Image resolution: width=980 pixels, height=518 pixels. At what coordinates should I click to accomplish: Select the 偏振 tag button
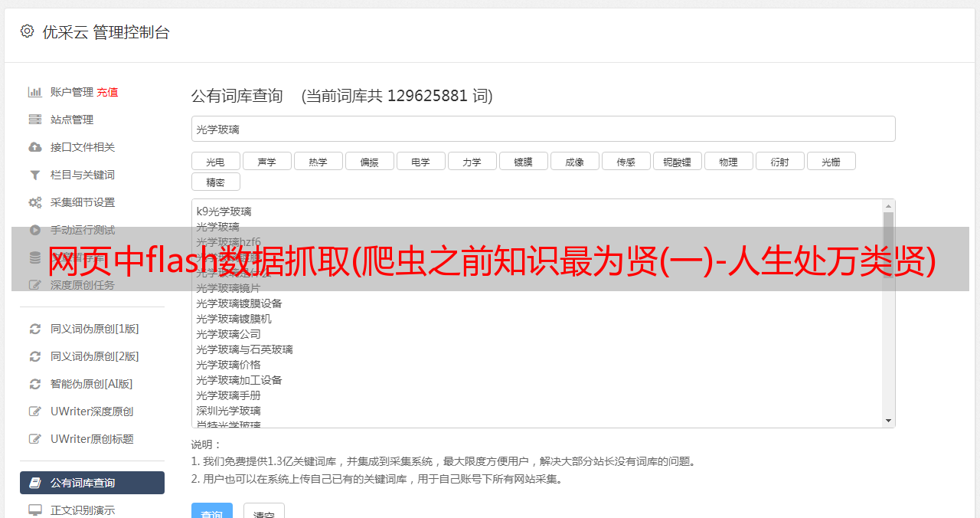pyautogui.click(x=369, y=161)
